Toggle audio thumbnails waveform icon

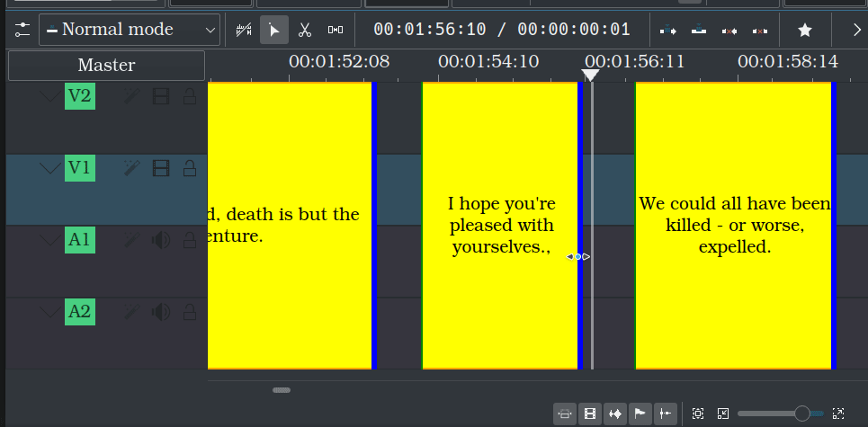(615, 414)
